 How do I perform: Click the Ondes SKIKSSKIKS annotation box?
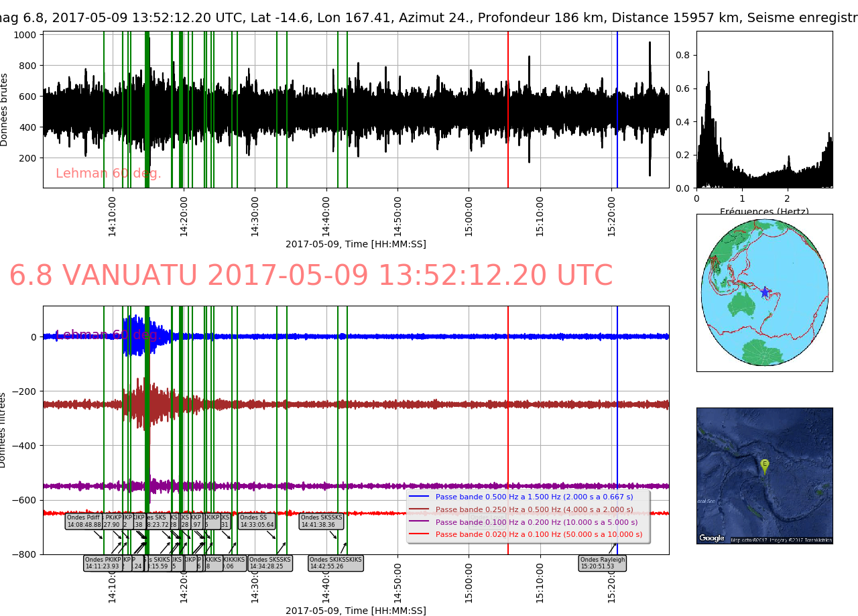point(335,563)
